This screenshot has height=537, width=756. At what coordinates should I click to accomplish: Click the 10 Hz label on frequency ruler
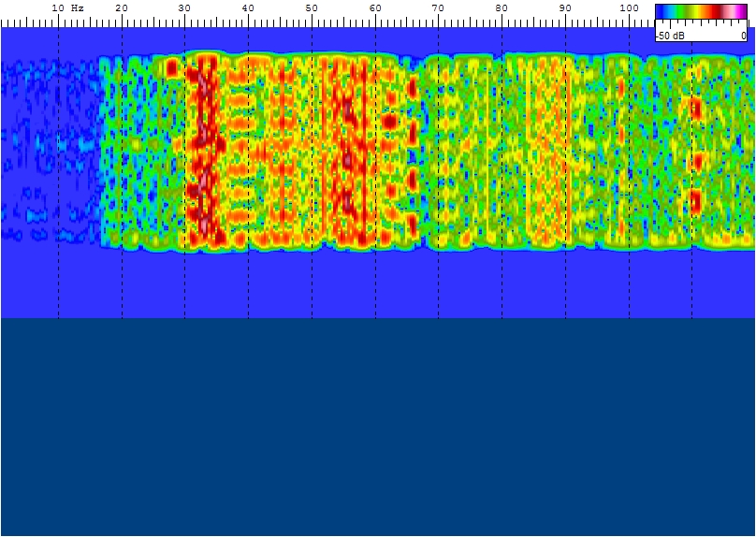[x=67, y=8]
